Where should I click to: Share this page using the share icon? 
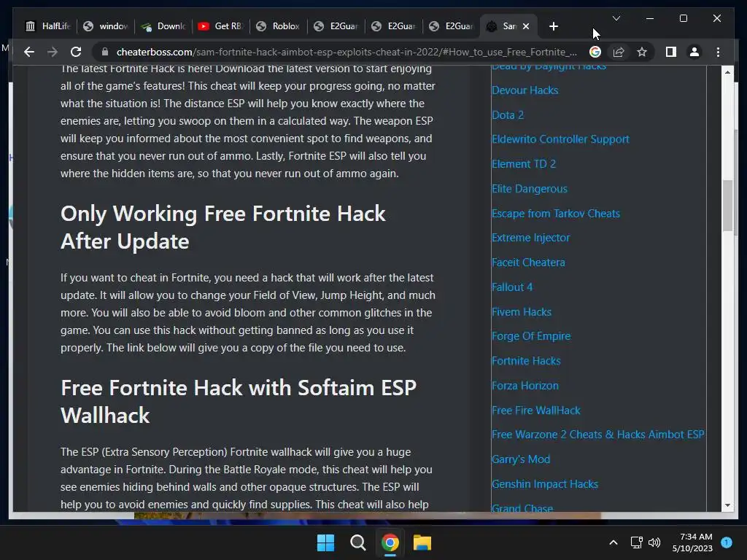click(619, 52)
